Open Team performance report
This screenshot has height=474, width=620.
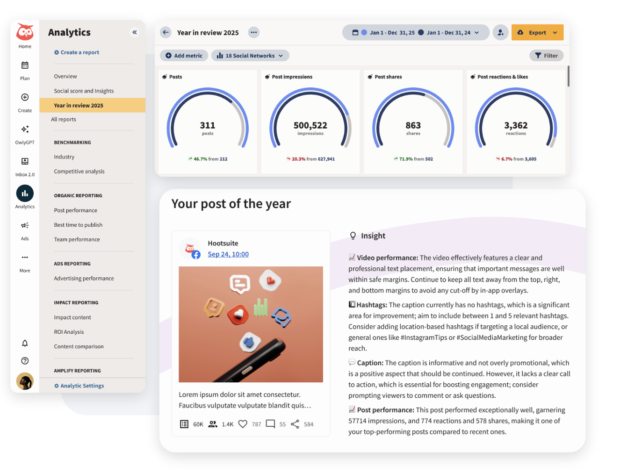tap(77, 240)
